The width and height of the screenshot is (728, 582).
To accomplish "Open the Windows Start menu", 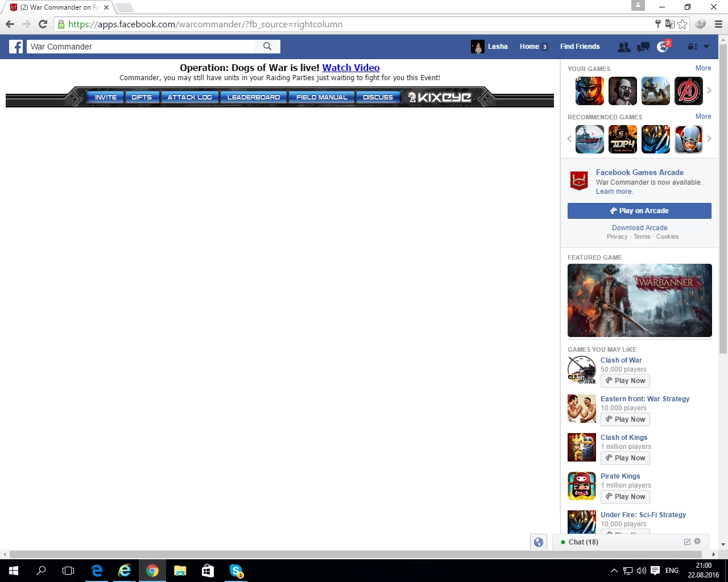I will coord(14,571).
